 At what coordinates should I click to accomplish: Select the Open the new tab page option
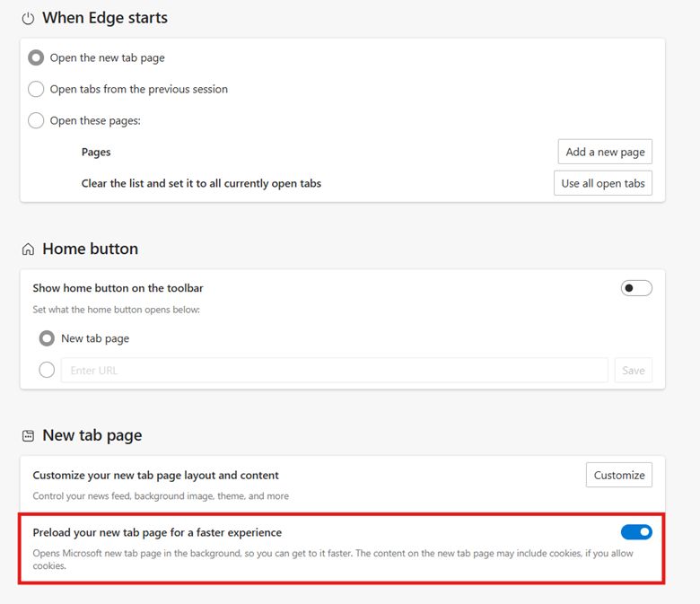pyautogui.click(x=36, y=57)
